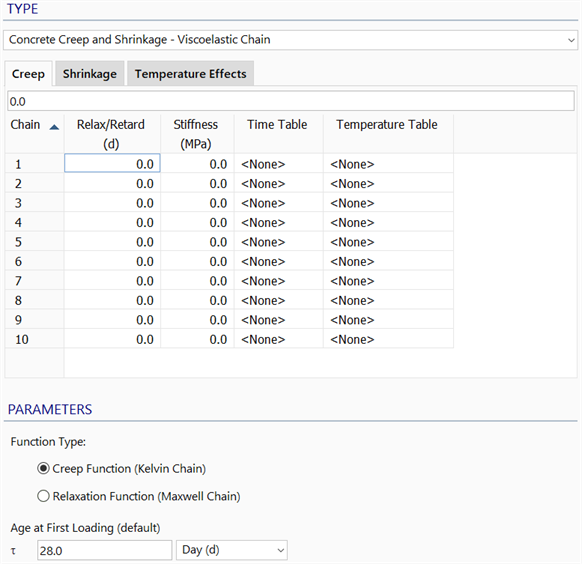
Task: Select chain 9 Relax/Retard cell
Action: 112,319
